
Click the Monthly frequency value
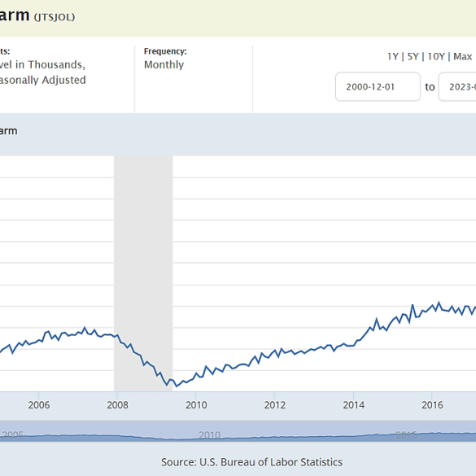click(x=164, y=64)
